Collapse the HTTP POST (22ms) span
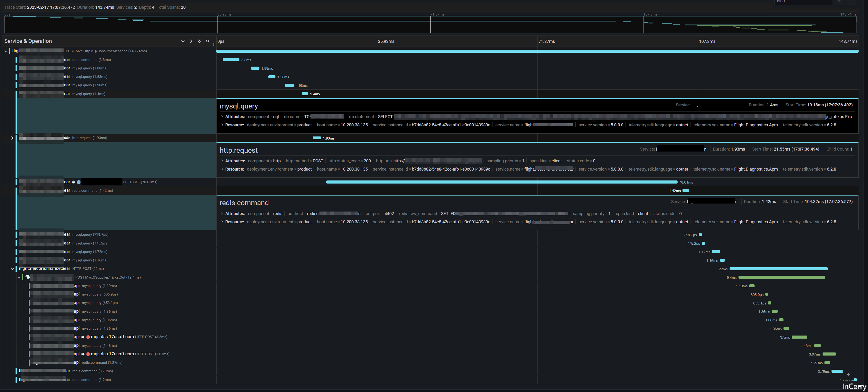The height and width of the screenshot is (392, 868). pyautogui.click(x=12, y=269)
